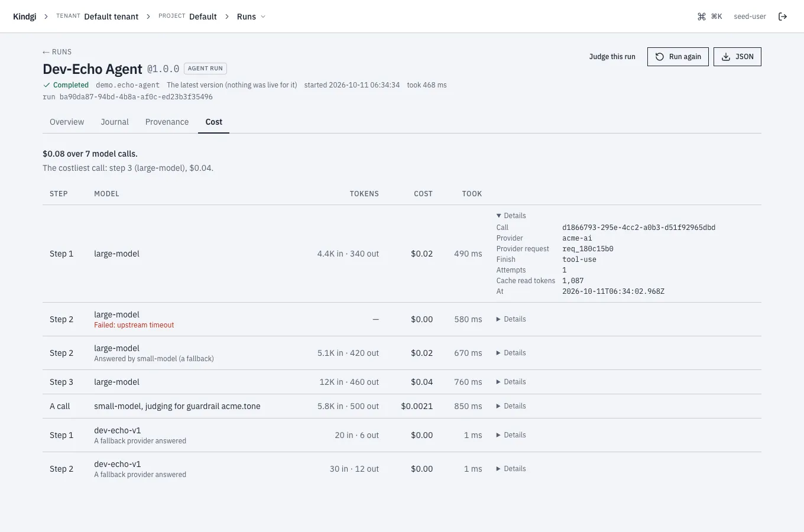
Task: Switch to the Journal tab
Action: 115,122
